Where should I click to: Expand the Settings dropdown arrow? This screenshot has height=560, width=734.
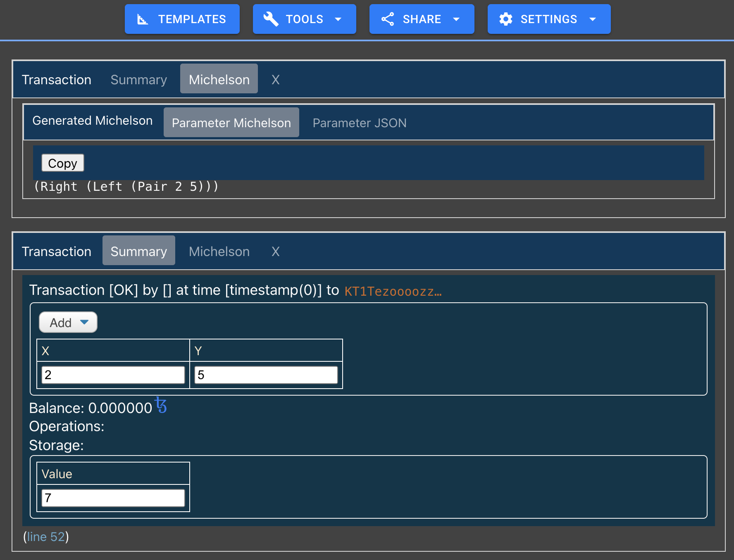593,19
